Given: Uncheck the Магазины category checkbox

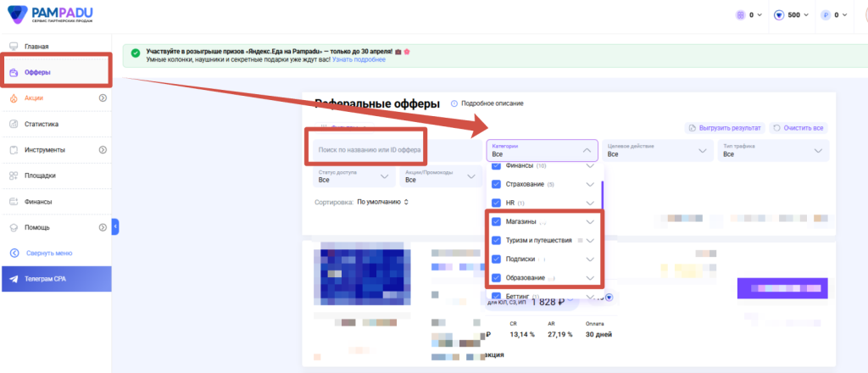Looking at the screenshot, I should (x=496, y=221).
